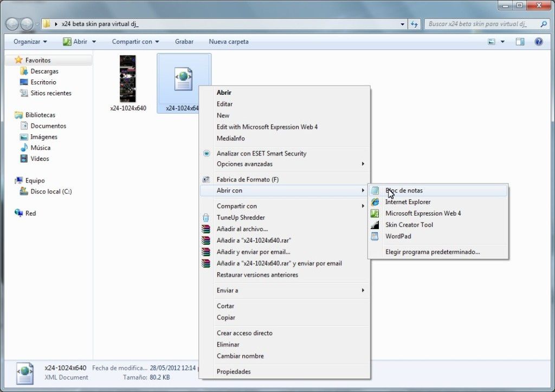Click the Microsoft Expression Web 4 icon

coord(375,213)
